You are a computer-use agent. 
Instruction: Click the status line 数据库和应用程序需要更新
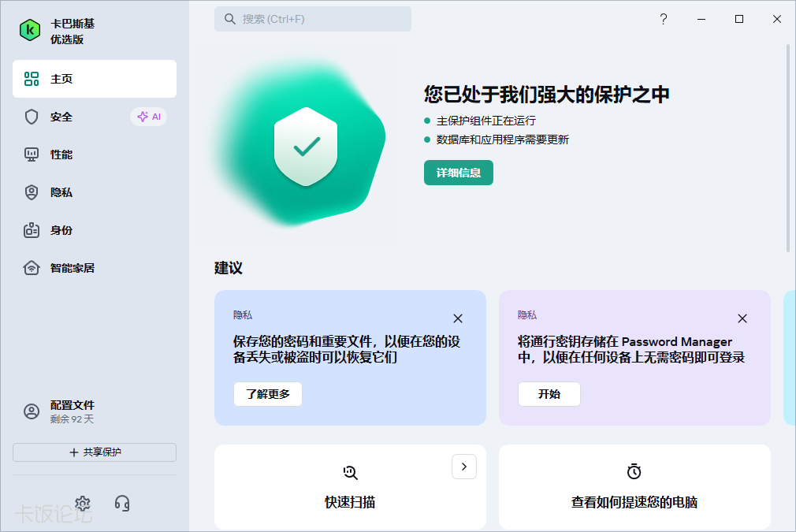[x=503, y=140]
